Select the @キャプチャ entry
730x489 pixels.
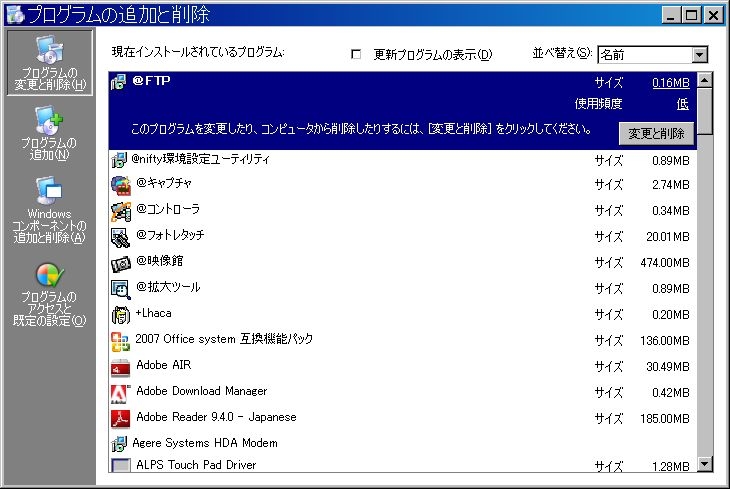[403, 185]
